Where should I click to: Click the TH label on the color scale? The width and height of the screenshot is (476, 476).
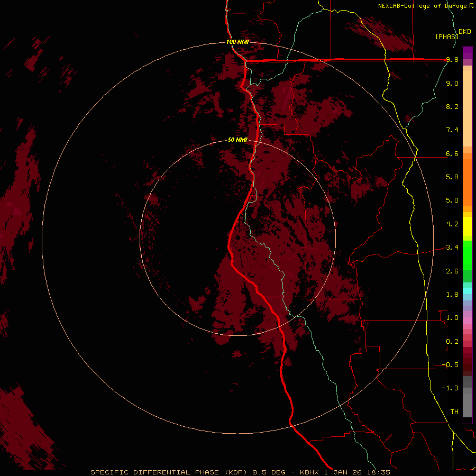454,412
